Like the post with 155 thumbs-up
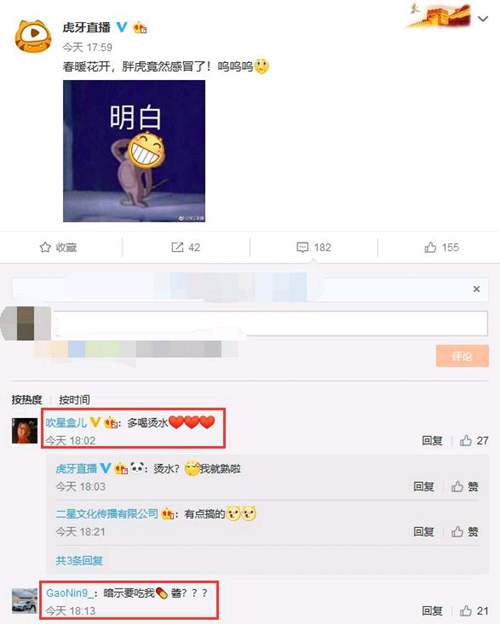500x624 pixels. pos(430,247)
